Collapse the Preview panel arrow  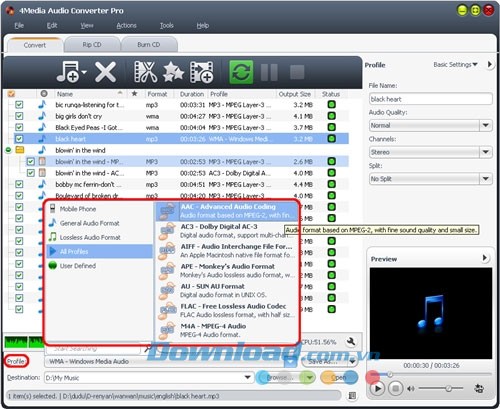click(x=484, y=258)
